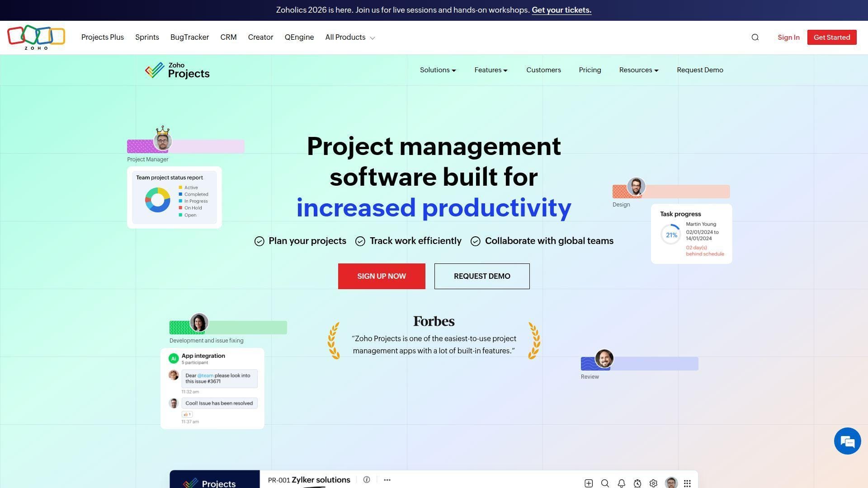The height and width of the screenshot is (488, 868).
Task: Click the status report donut chart
Action: pos(158,200)
